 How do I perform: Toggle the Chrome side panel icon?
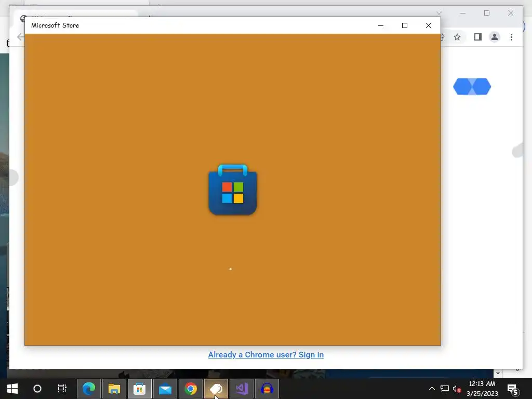tap(478, 37)
